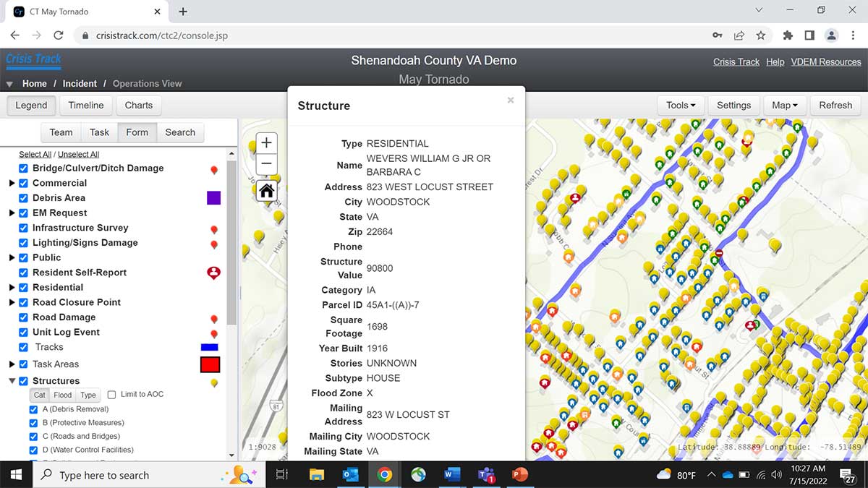Open the Tools dropdown
The image size is (868, 488).
[678, 105]
